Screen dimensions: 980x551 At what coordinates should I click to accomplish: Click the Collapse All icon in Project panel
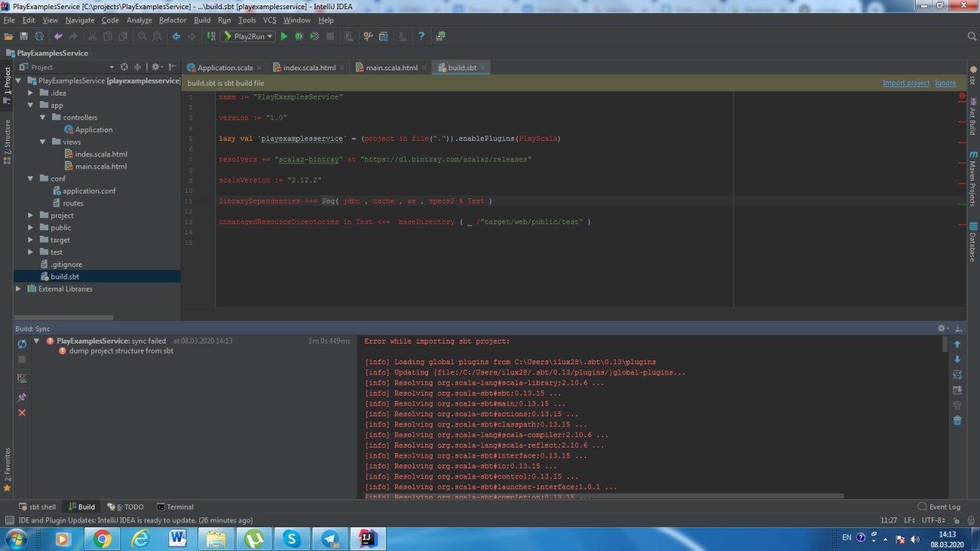pyautogui.click(x=139, y=67)
